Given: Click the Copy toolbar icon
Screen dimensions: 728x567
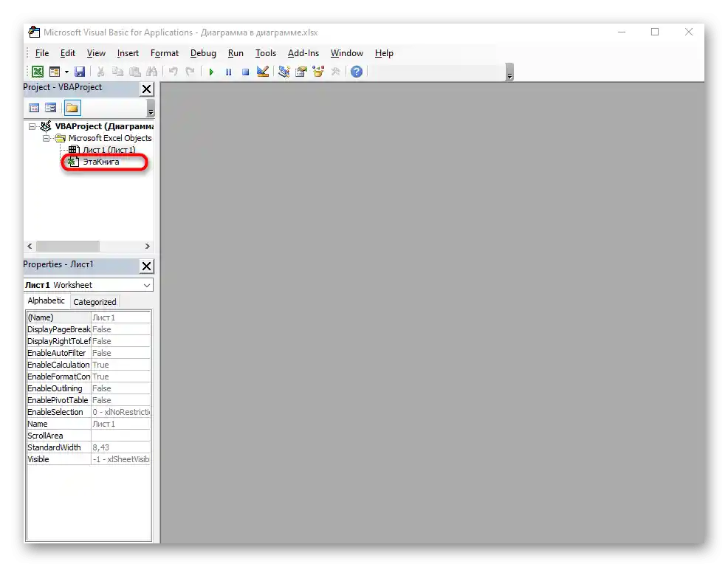Looking at the screenshot, I should [117, 72].
